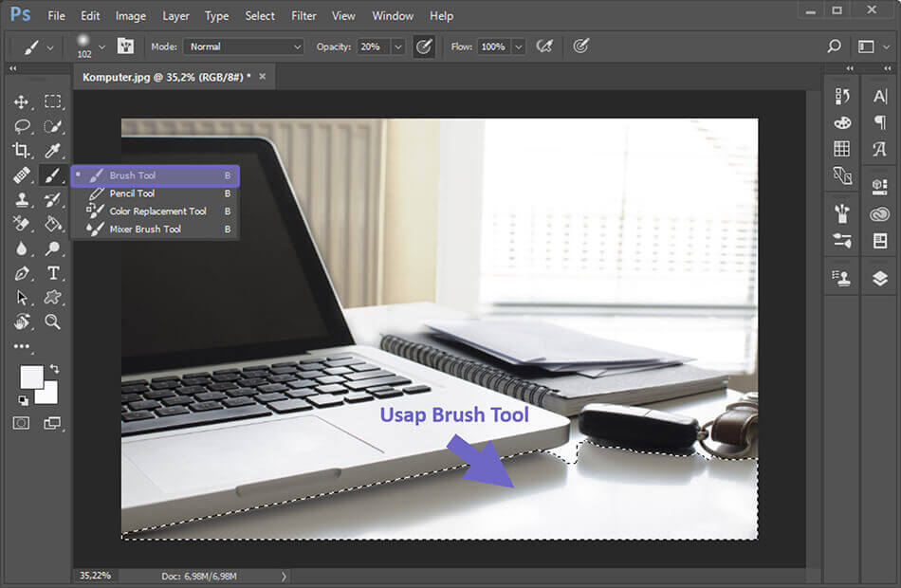Screen dimensions: 901x588
Task: Switch foreground and background colors
Action: click(x=54, y=368)
